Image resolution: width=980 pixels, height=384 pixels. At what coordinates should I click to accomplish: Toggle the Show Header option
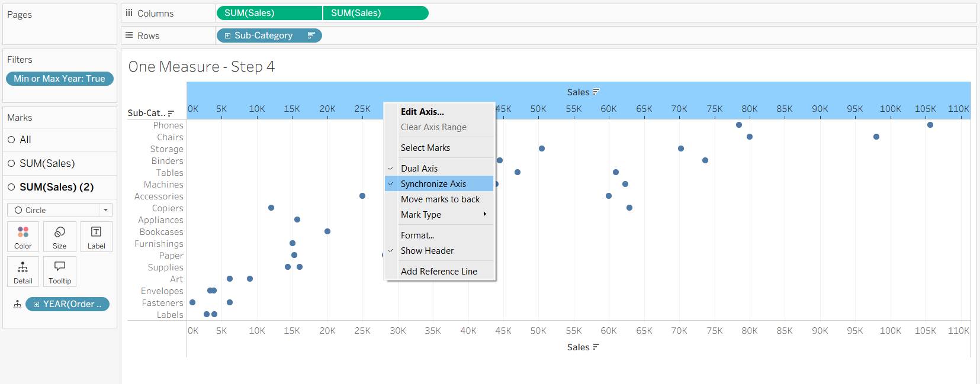coord(427,251)
